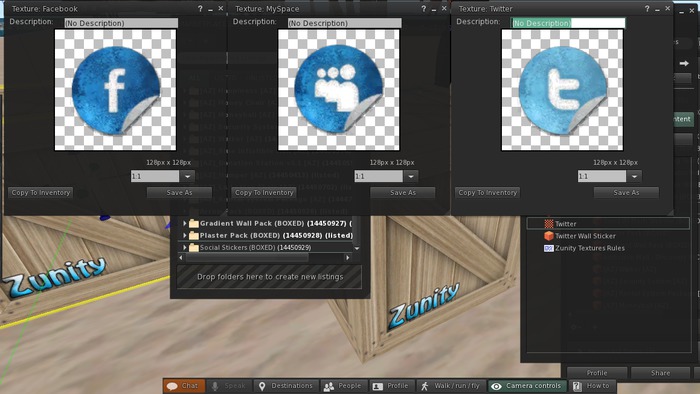
Task: Click Save As in Twitter texture window
Action: click(x=626, y=192)
